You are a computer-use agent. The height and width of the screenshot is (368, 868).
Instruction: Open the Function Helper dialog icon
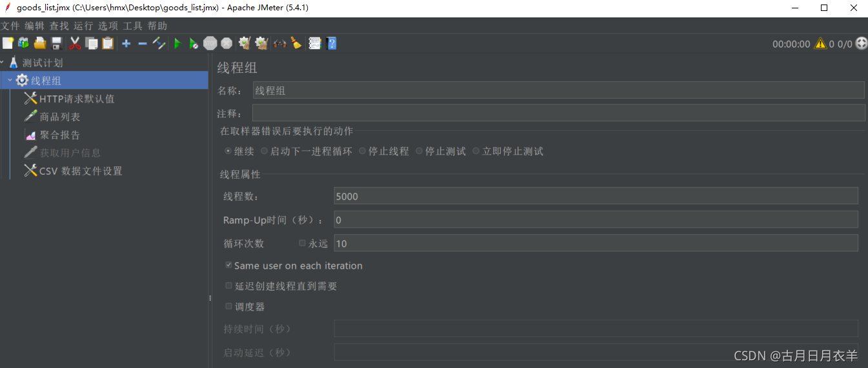[x=315, y=43]
